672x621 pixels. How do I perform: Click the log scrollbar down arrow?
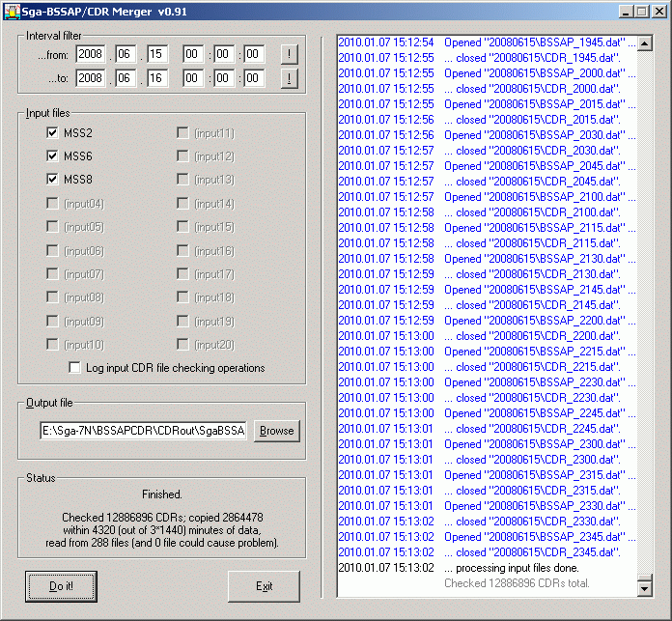(x=645, y=588)
